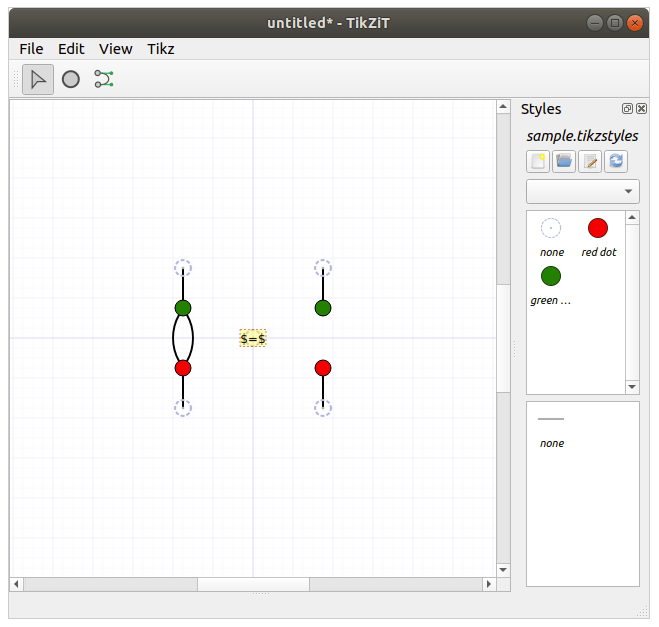Select the none node style

(x=551, y=229)
